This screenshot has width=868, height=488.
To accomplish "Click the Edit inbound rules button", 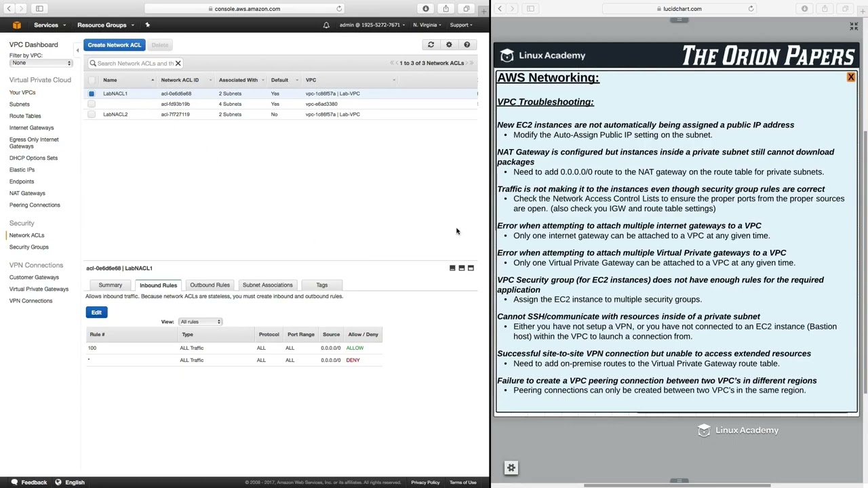I will (96, 312).
